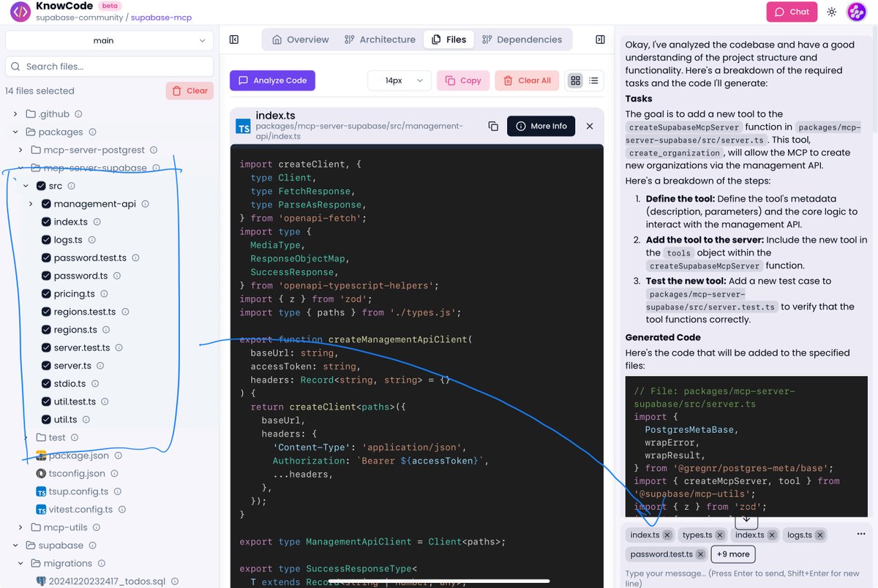
Task: Click the Analyze Code button
Action: pos(272,80)
